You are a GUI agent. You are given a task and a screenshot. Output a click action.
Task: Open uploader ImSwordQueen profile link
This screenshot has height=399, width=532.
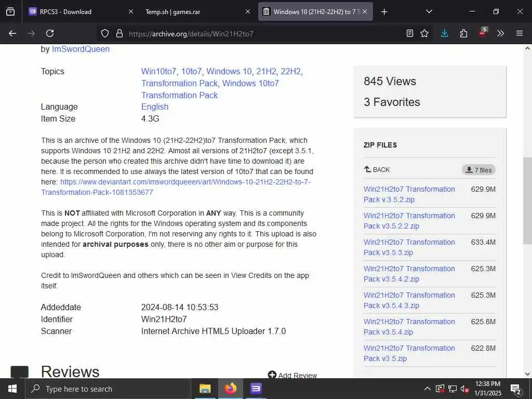click(81, 49)
